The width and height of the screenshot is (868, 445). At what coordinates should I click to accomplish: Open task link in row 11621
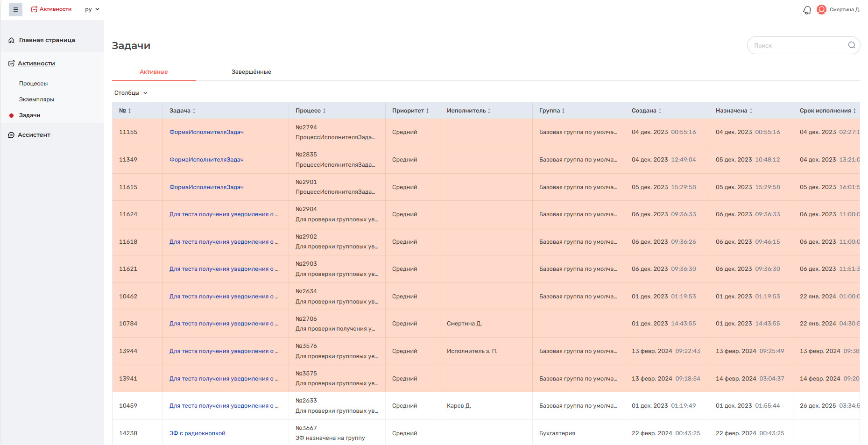click(x=224, y=269)
